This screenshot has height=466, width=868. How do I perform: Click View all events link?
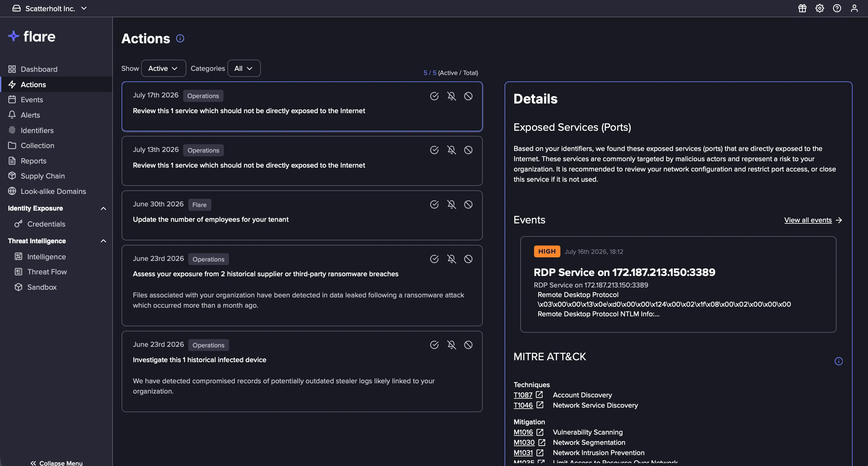coord(813,220)
